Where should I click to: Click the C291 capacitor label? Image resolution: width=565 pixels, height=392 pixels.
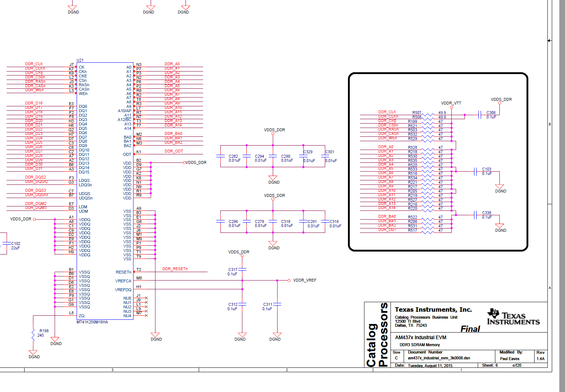click(312, 221)
